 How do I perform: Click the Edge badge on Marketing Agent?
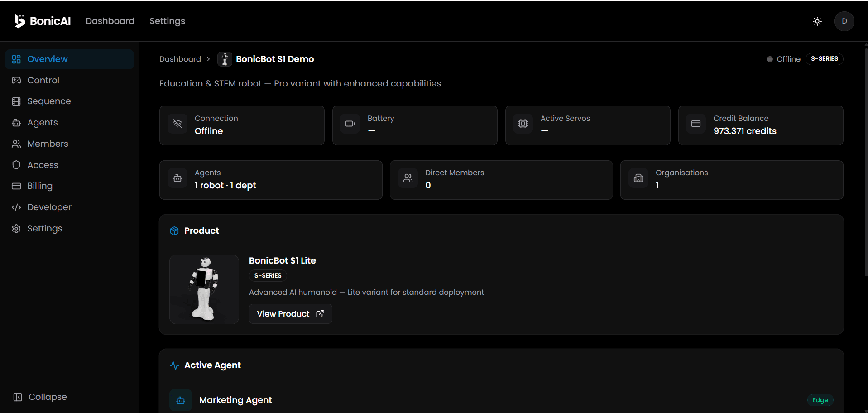(820, 400)
